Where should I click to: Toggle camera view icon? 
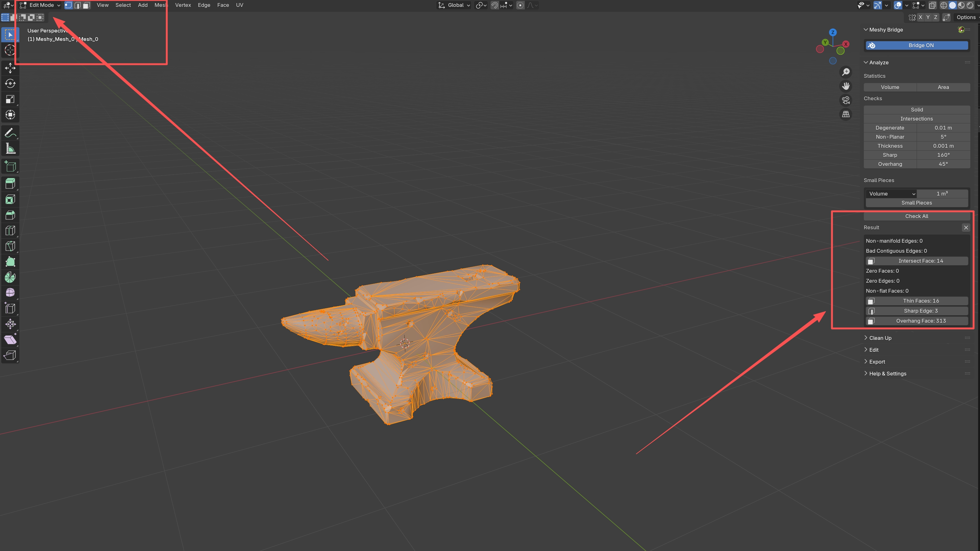pyautogui.click(x=846, y=100)
